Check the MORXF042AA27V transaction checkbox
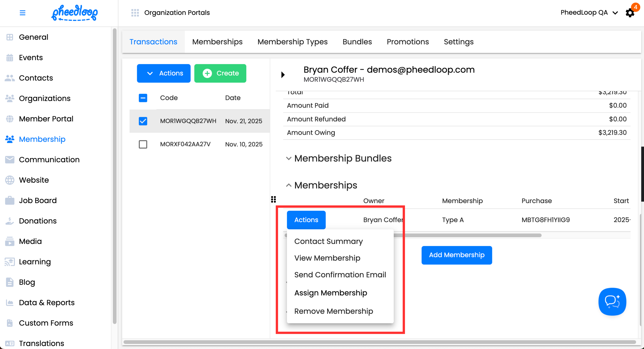644x349 pixels. click(x=143, y=144)
